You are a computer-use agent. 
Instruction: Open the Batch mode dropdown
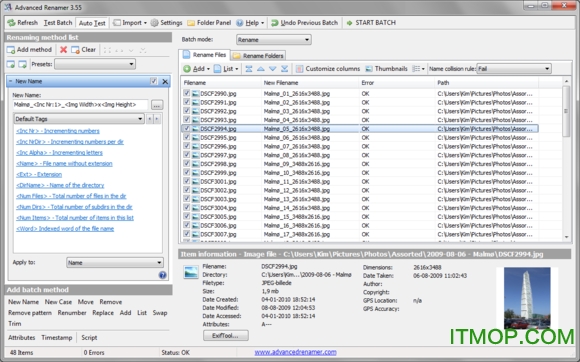(x=274, y=40)
